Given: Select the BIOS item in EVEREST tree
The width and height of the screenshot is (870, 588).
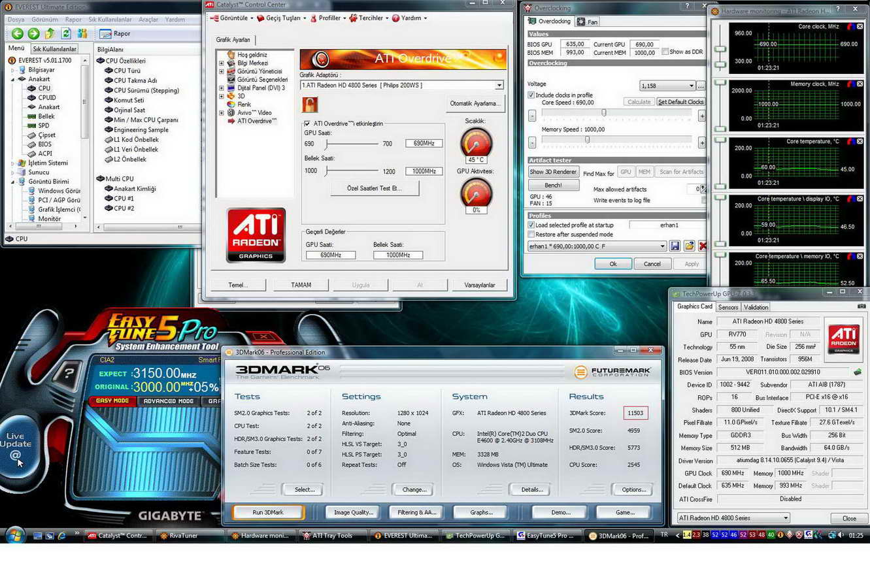Looking at the screenshot, I should 44,144.
